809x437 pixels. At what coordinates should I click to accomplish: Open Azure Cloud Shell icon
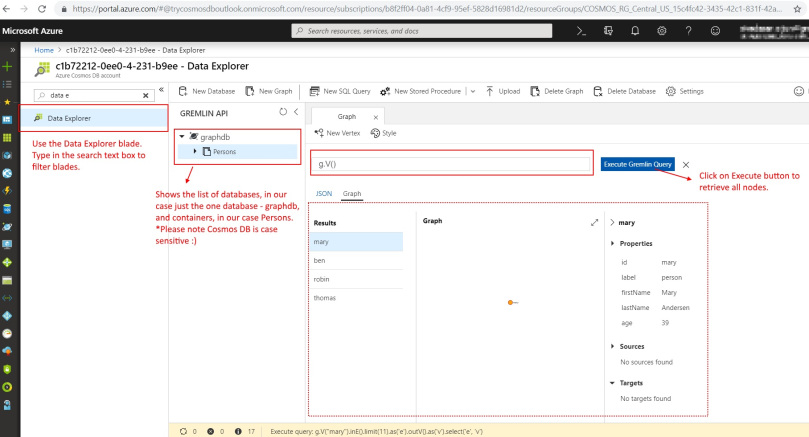click(581, 31)
